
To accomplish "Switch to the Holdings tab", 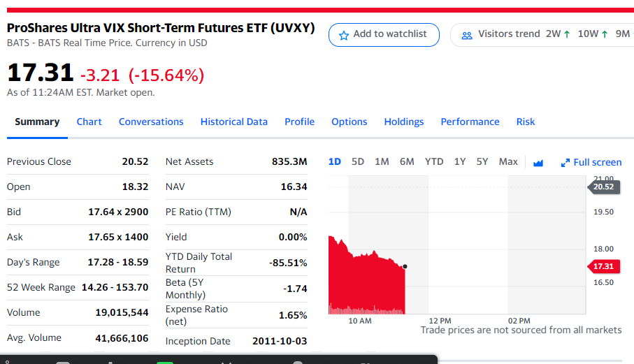I will tap(404, 122).
